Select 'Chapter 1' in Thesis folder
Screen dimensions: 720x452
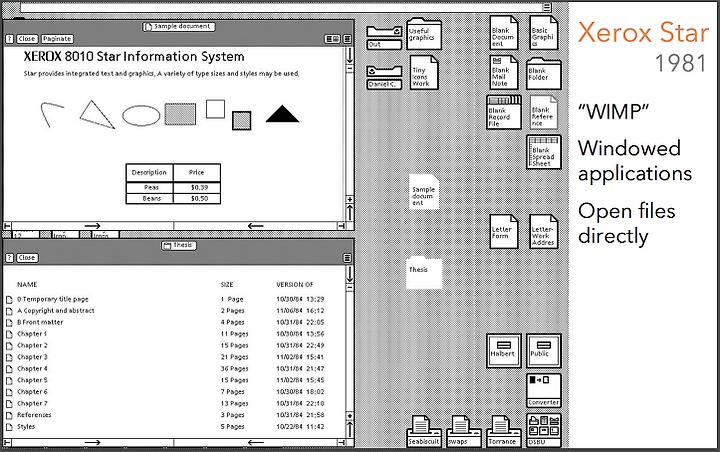point(32,333)
